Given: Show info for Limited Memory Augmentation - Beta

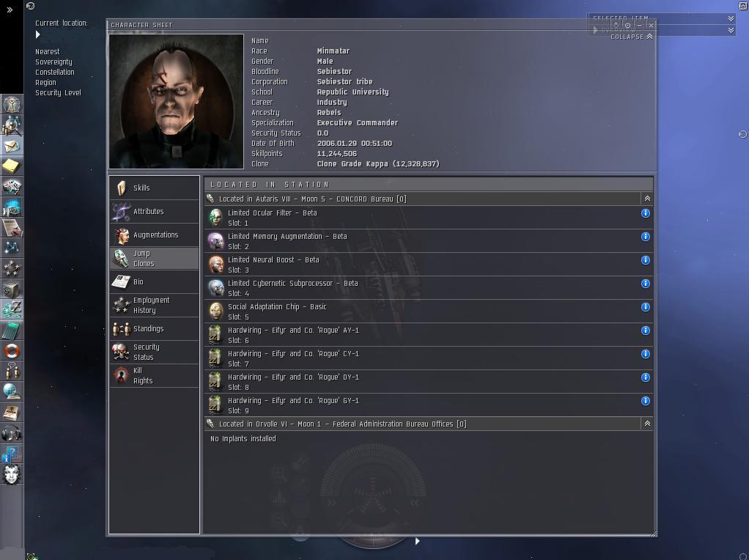Looking at the screenshot, I should click(x=646, y=237).
